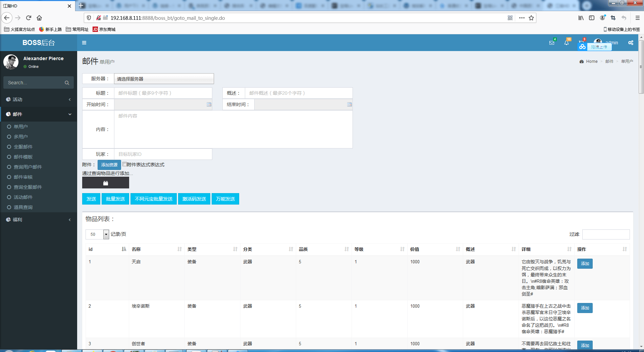Sort the table by id column
The width and height of the screenshot is (644, 352).
(107, 249)
